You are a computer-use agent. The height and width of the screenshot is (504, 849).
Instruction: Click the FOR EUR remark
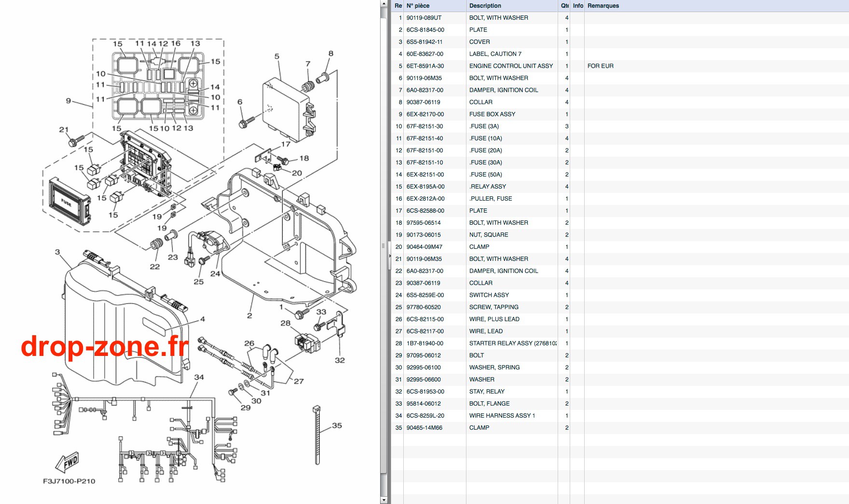coord(601,66)
